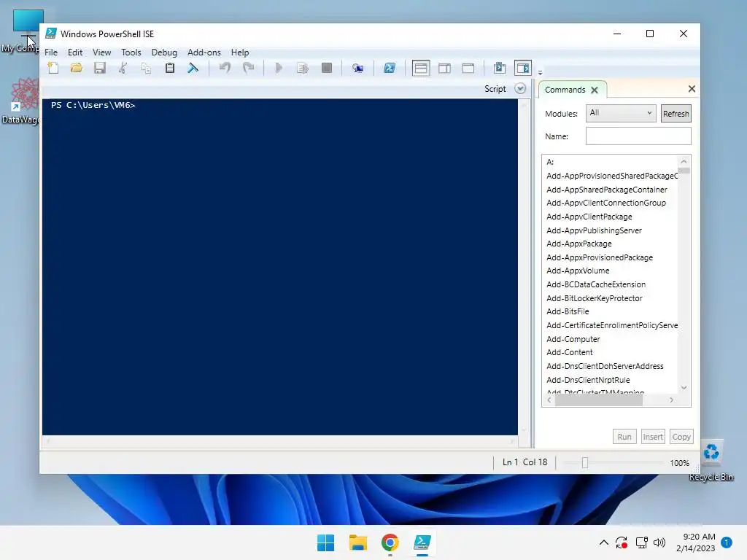The image size is (747, 560).
Task: Open the toolbar overflow options arrow
Action: pos(541,72)
